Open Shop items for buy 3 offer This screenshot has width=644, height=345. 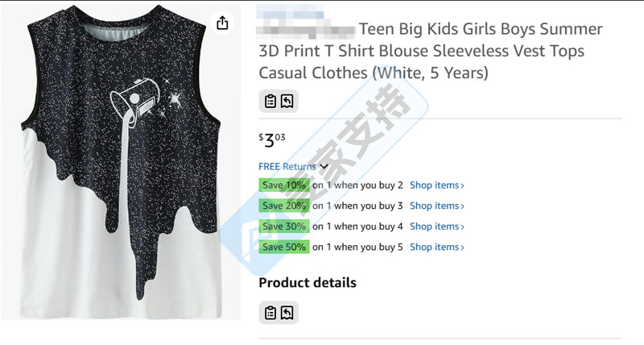(437, 206)
